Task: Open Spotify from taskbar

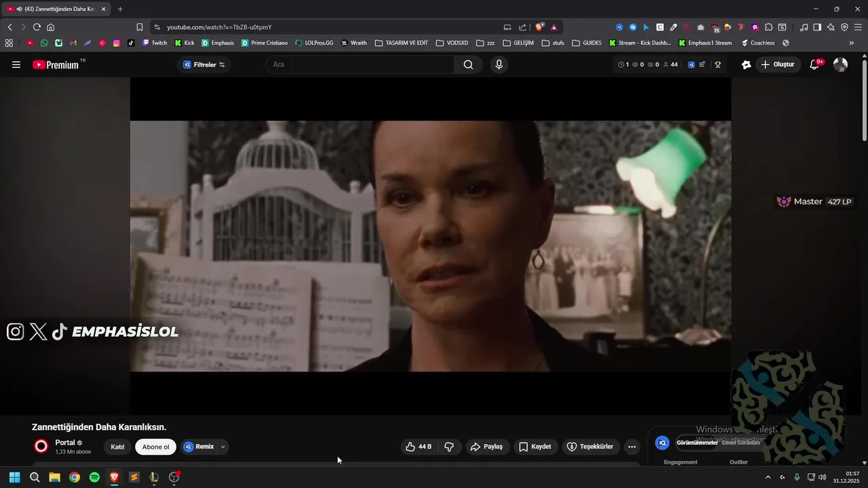Action: [94, 477]
